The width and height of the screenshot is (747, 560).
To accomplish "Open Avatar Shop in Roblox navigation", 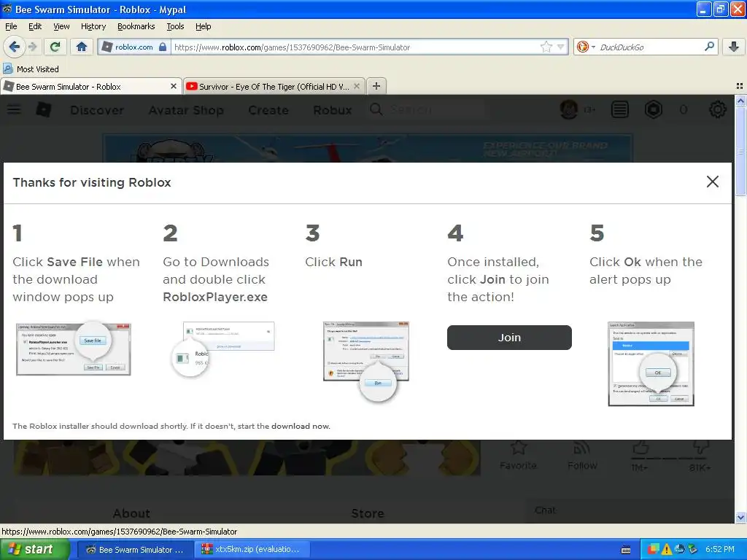I will (186, 110).
